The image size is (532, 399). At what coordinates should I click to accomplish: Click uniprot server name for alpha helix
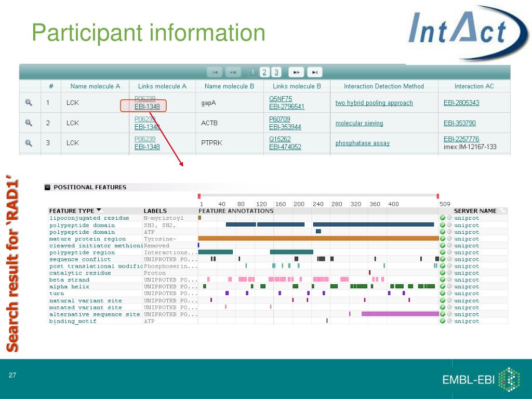pos(467,287)
